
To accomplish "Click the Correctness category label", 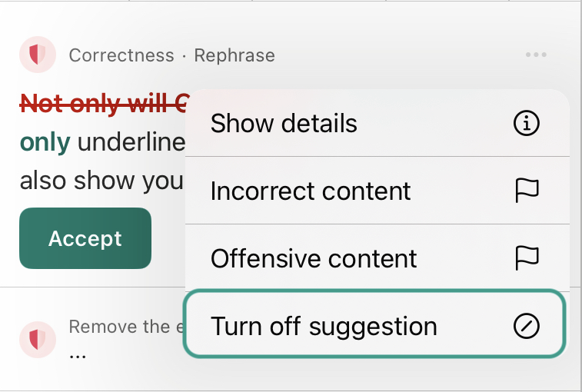I will (x=121, y=55).
